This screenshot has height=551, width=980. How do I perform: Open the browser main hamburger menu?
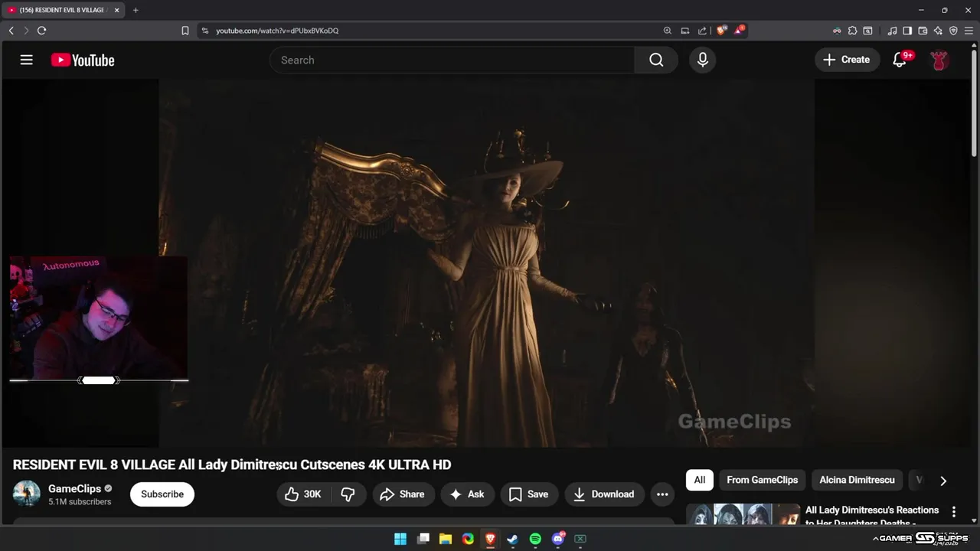pyautogui.click(x=969, y=31)
